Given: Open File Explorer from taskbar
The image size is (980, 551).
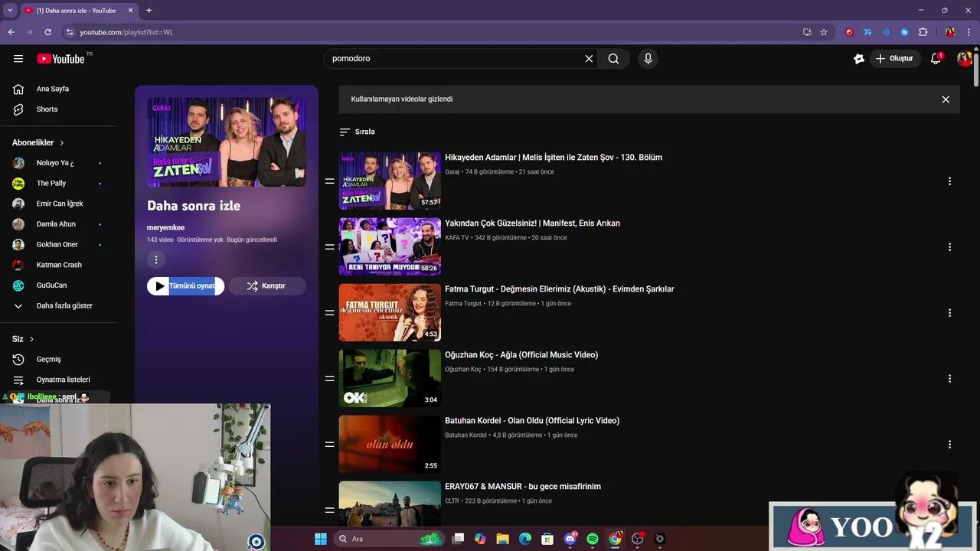Looking at the screenshot, I should click(x=502, y=539).
